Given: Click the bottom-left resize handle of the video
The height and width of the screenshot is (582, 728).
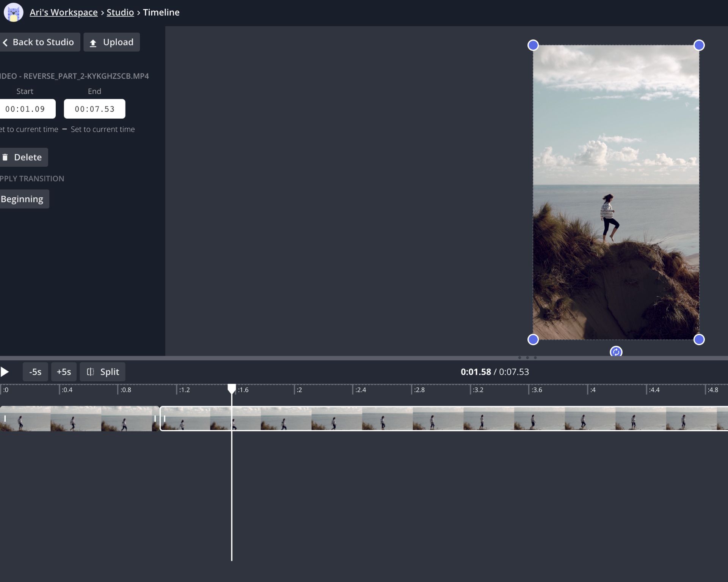Looking at the screenshot, I should point(533,339).
